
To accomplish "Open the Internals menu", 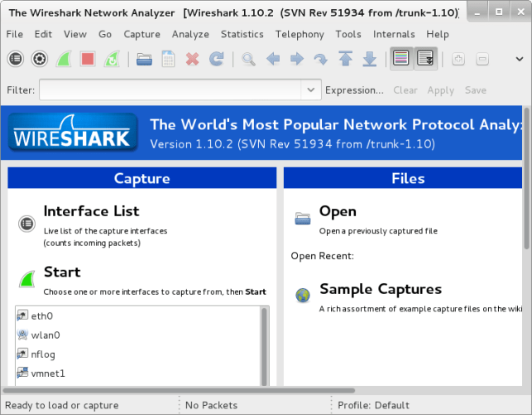I will pos(394,34).
